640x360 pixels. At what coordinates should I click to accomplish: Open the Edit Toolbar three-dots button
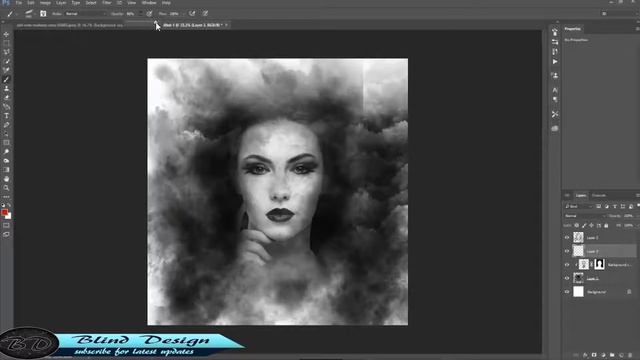(x=6, y=197)
